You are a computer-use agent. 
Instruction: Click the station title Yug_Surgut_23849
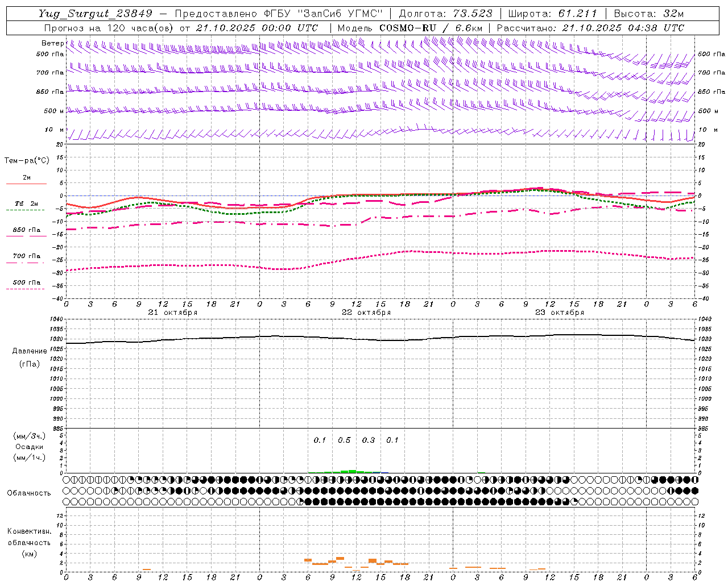(96, 14)
